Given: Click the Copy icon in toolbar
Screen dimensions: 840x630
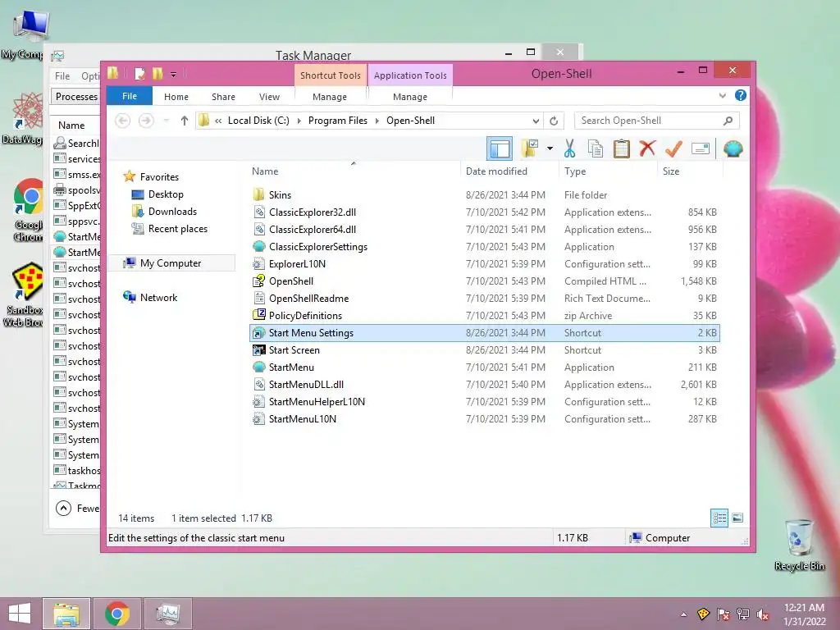Looking at the screenshot, I should [596, 148].
